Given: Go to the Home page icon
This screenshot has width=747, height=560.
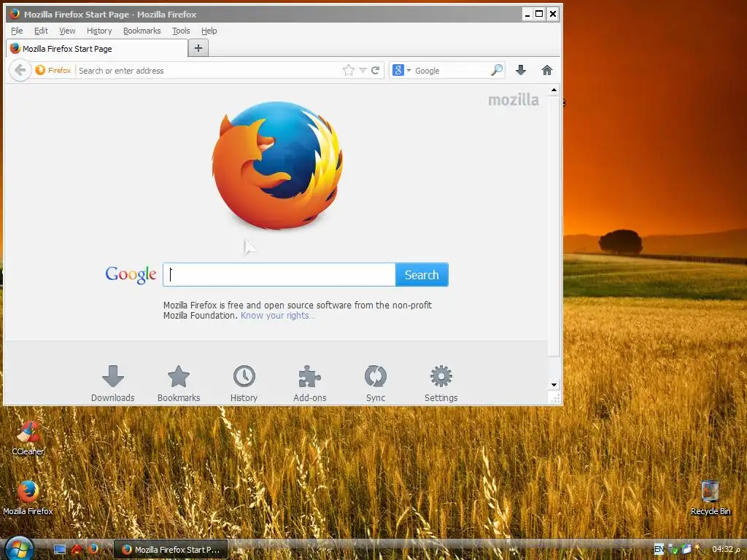Looking at the screenshot, I should (x=547, y=71).
